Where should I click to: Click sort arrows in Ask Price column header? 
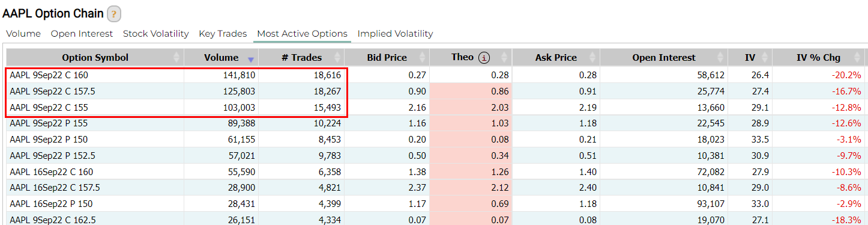click(x=594, y=58)
